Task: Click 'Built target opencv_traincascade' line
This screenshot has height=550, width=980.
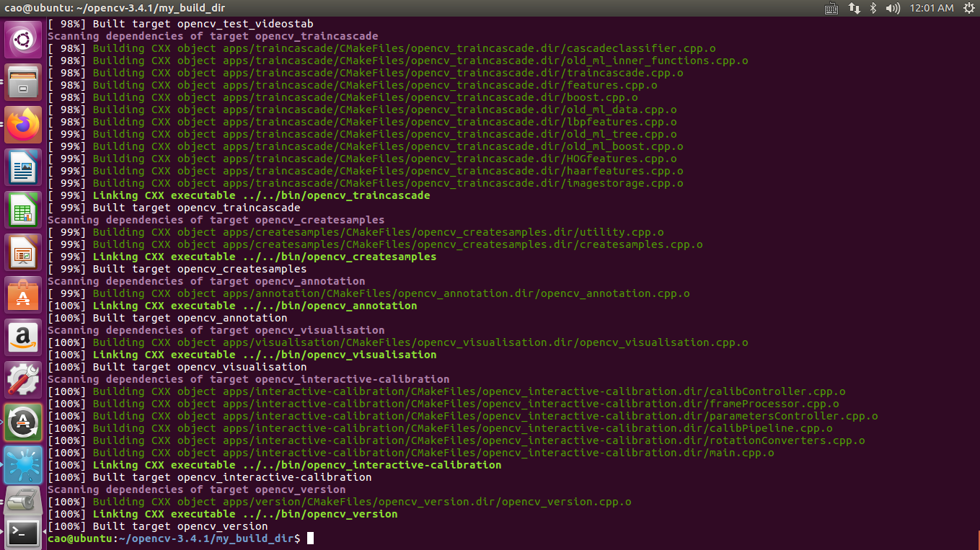Action: [x=174, y=208]
